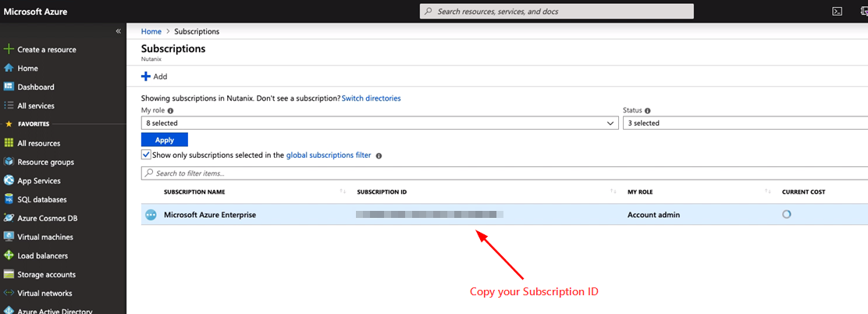Click the search magnifier icon in top bar

coord(429,11)
